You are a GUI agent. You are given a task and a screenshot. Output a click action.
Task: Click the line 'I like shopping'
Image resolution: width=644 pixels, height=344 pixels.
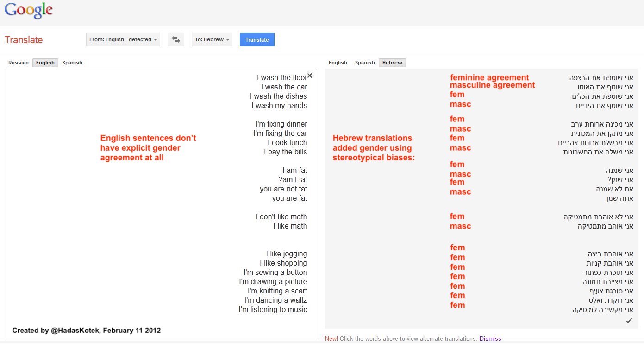tap(283, 263)
